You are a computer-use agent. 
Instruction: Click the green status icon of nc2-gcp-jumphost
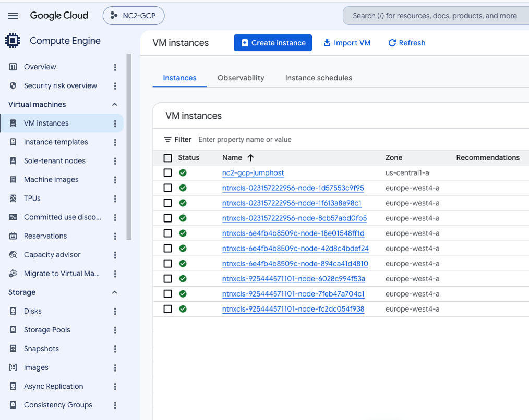pyautogui.click(x=183, y=172)
